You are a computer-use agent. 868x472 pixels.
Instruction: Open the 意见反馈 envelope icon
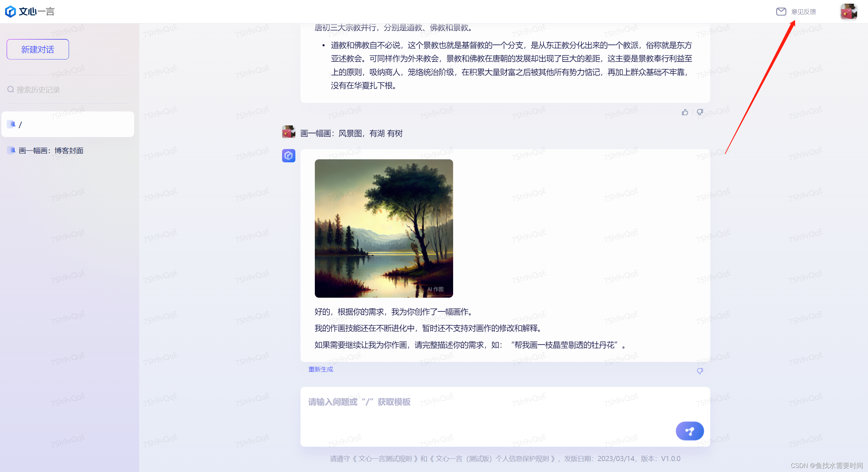(x=781, y=12)
